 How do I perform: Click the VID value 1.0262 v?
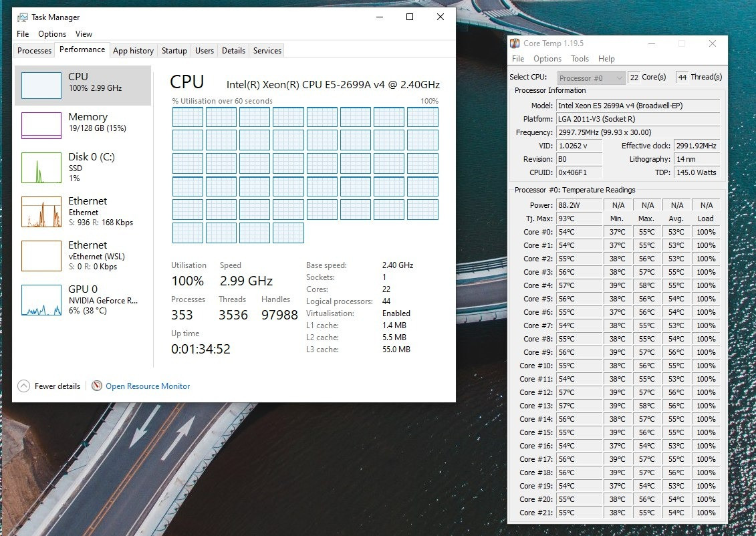pos(579,146)
